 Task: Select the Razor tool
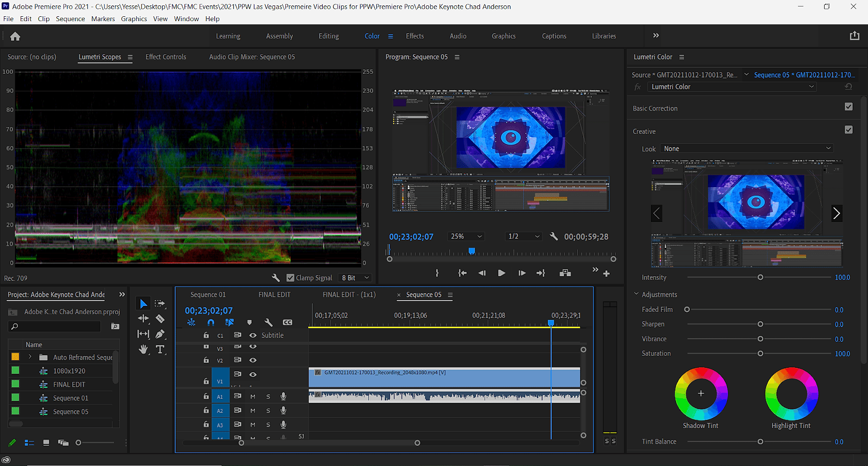coord(160,319)
